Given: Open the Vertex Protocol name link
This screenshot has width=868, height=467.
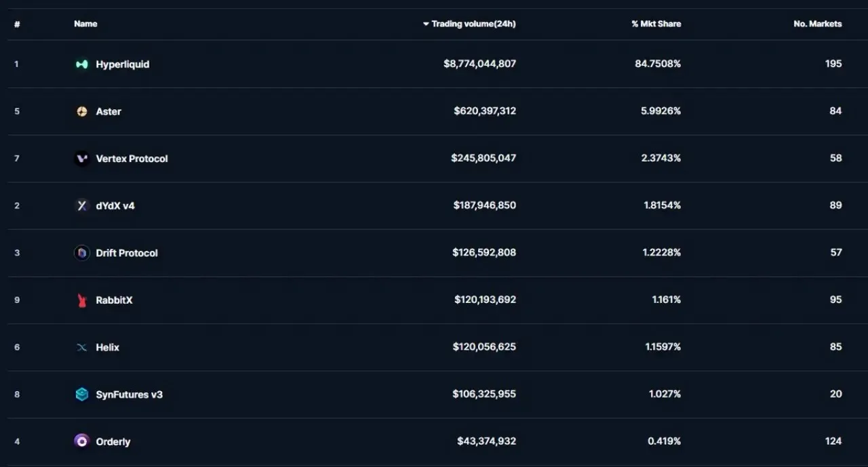Looking at the screenshot, I should pyautogui.click(x=132, y=159).
